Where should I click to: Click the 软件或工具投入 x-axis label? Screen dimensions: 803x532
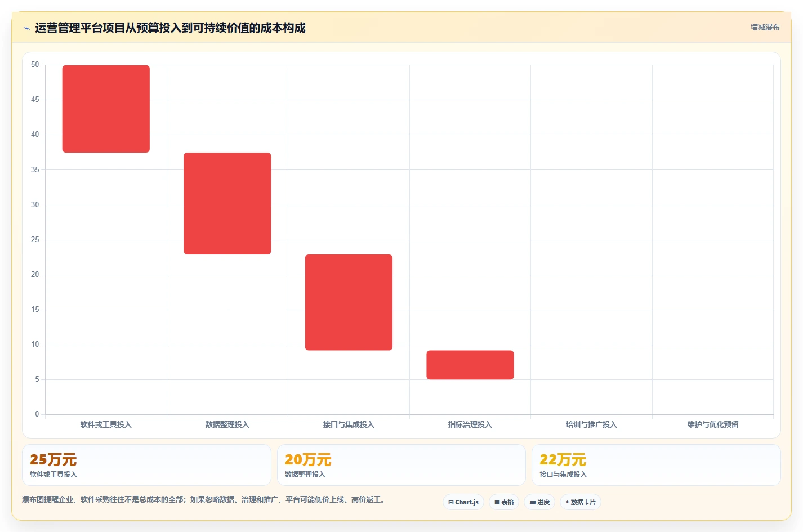[106, 424]
